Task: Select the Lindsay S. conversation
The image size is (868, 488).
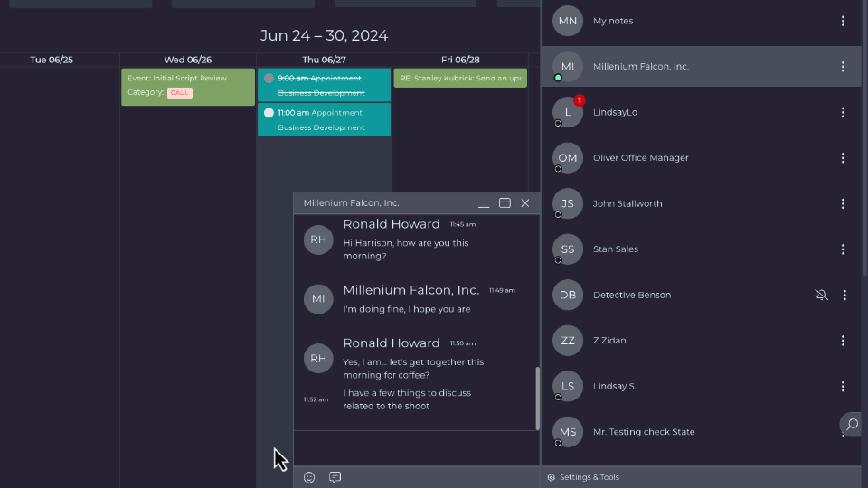Action: 615,386
